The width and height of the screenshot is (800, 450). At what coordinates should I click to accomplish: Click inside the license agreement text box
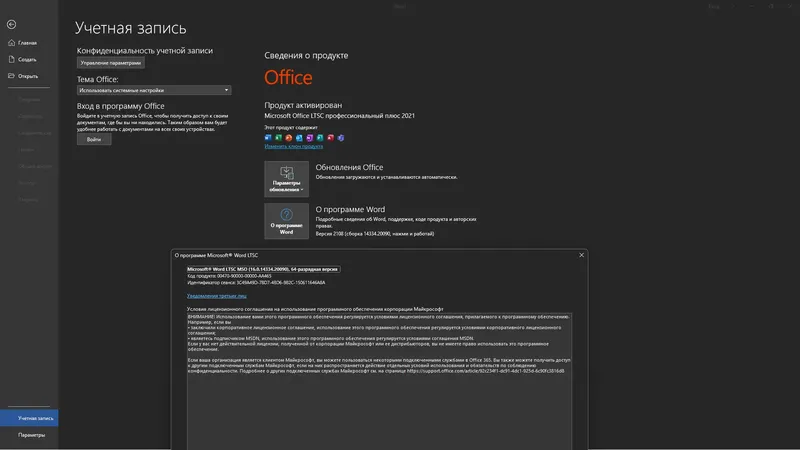[379, 381]
